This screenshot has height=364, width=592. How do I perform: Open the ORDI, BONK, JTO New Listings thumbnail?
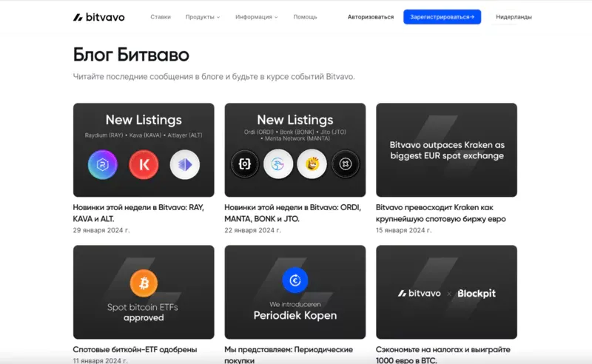point(295,150)
